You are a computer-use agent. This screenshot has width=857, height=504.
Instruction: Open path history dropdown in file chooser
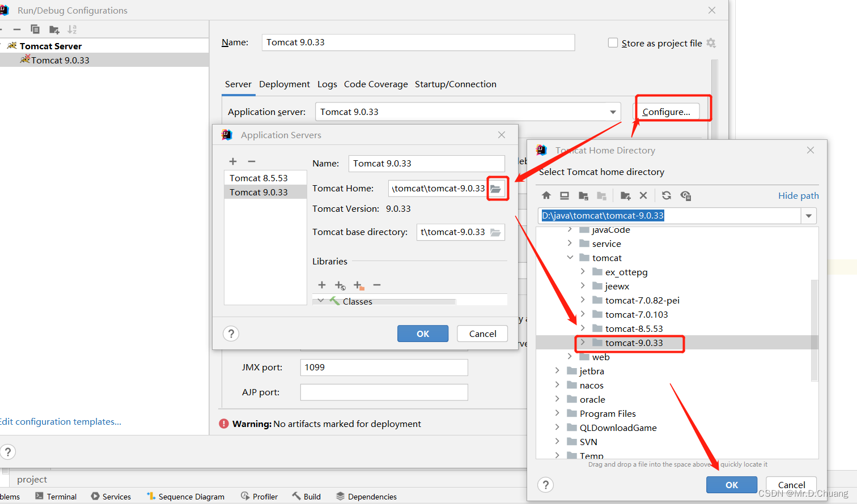809,216
